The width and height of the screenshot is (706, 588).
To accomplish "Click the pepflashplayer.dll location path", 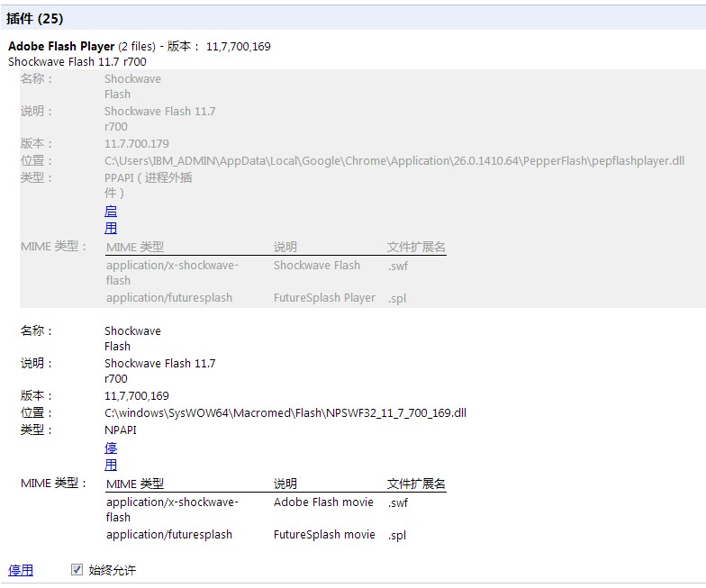I will 394,160.
